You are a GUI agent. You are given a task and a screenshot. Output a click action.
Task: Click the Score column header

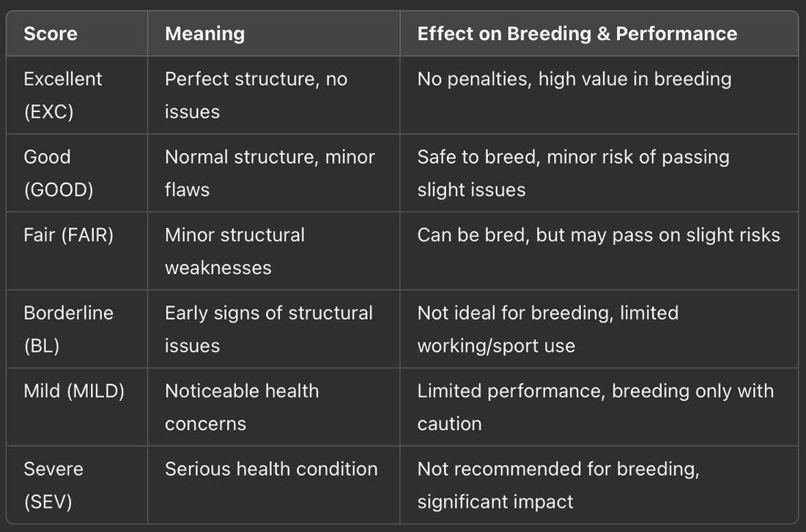point(51,34)
